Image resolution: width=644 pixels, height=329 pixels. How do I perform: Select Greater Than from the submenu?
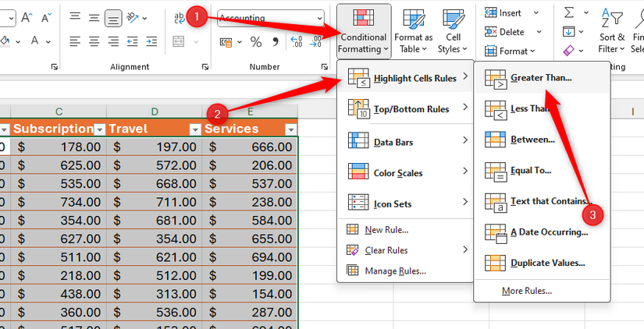[540, 78]
